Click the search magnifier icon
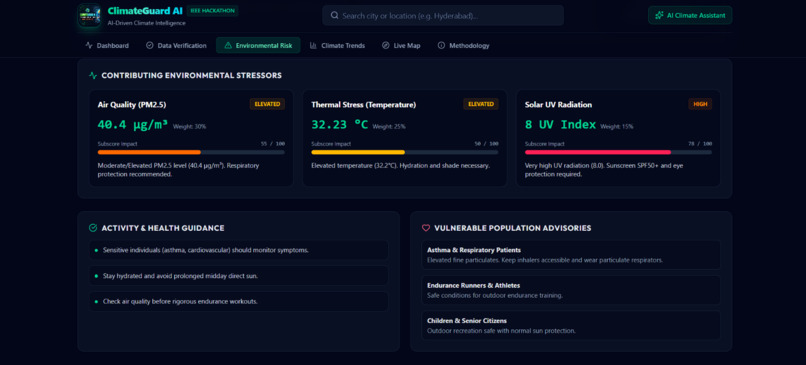Viewport: 806px width, 365px height. pos(335,15)
